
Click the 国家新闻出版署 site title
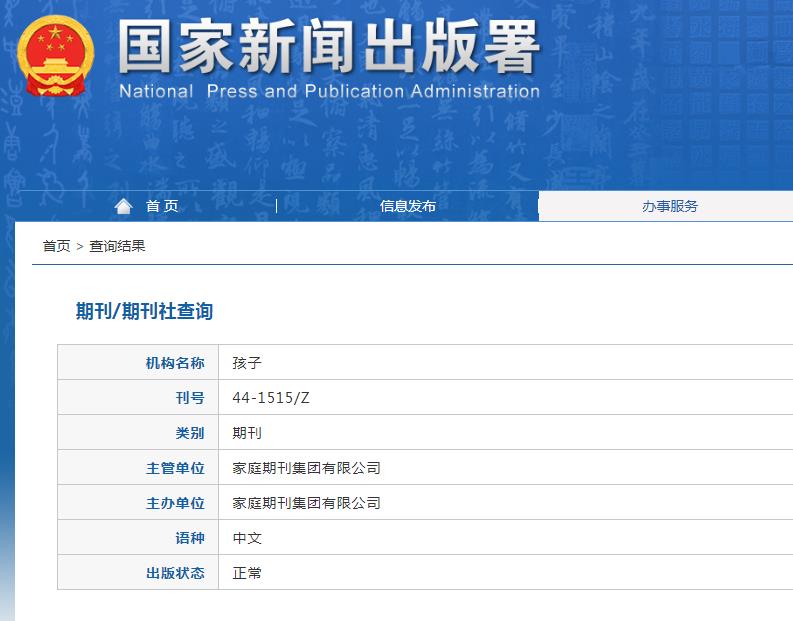(x=329, y=46)
